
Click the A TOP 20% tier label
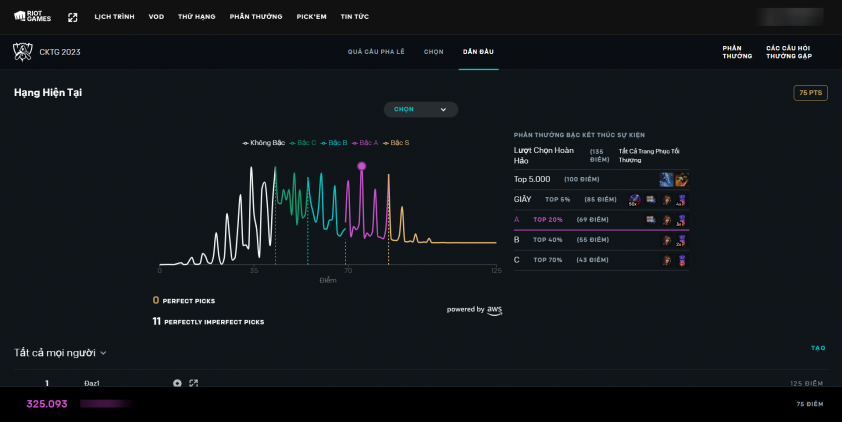tap(538, 220)
